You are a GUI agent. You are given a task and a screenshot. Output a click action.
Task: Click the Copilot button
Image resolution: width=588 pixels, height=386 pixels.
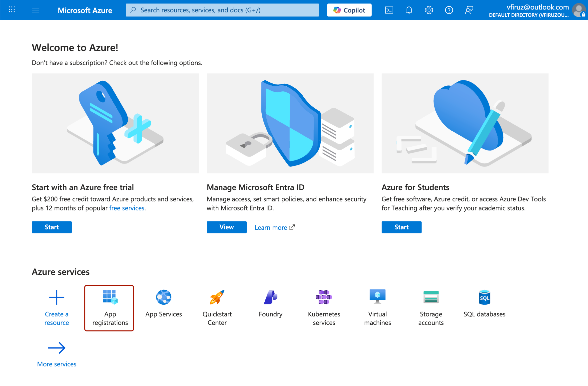point(349,10)
